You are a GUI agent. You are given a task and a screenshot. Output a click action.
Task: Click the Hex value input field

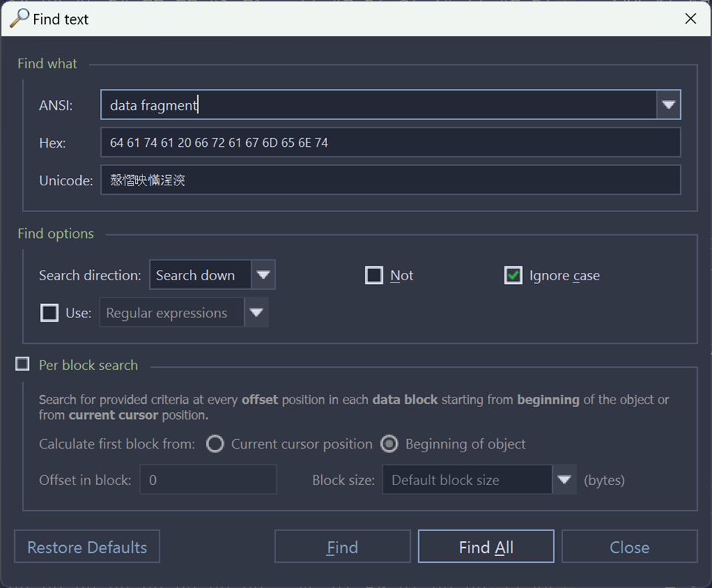[x=390, y=142]
